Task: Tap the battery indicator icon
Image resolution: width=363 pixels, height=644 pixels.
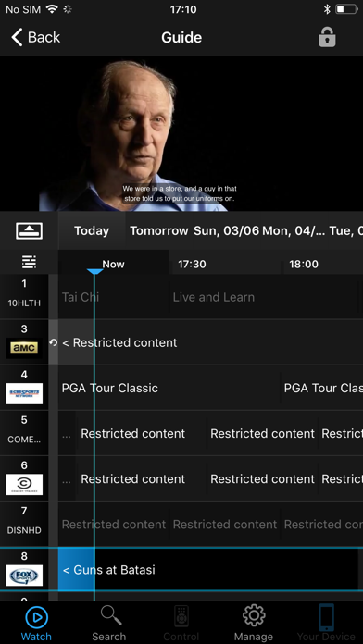Action: (x=346, y=9)
